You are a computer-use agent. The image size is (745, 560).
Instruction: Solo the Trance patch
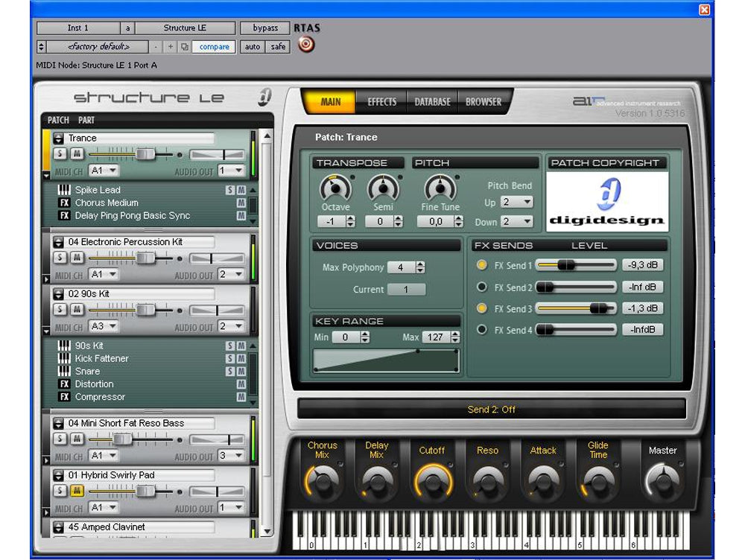[x=60, y=153]
